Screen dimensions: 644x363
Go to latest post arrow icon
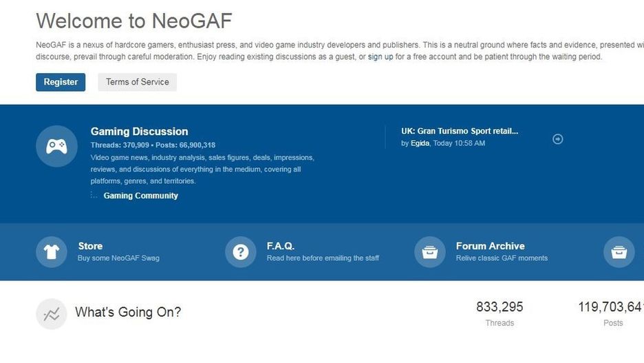[558, 139]
